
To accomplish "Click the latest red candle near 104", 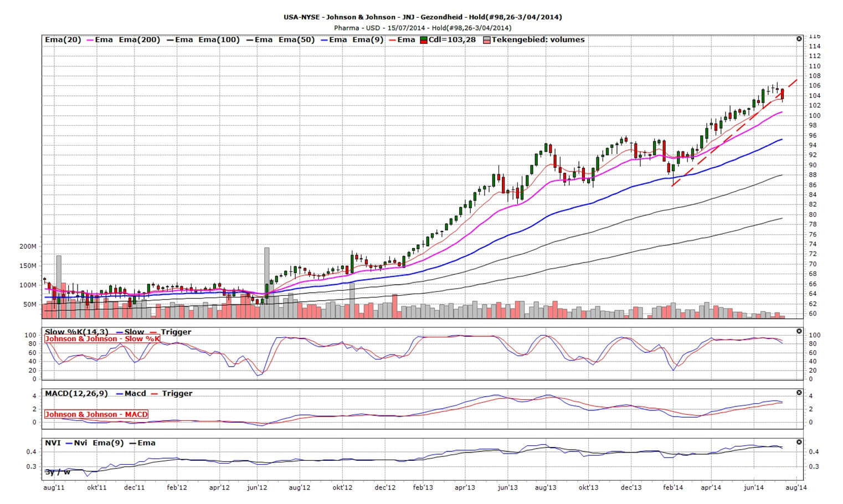I will pyautogui.click(x=782, y=95).
